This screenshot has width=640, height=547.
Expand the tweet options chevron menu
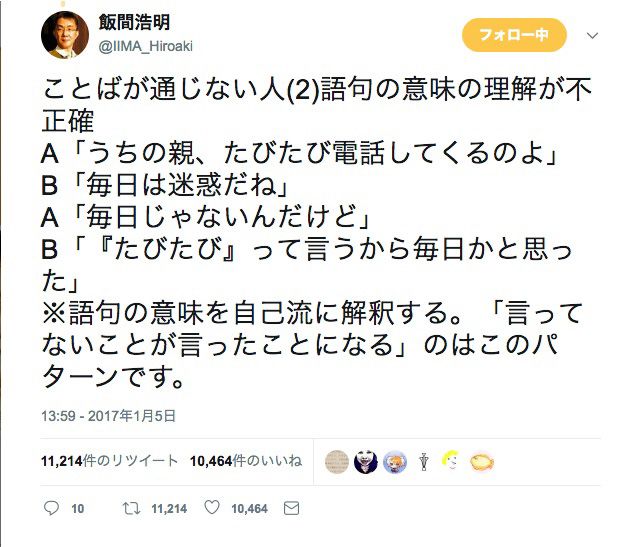pyautogui.click(x=592, y=35)
